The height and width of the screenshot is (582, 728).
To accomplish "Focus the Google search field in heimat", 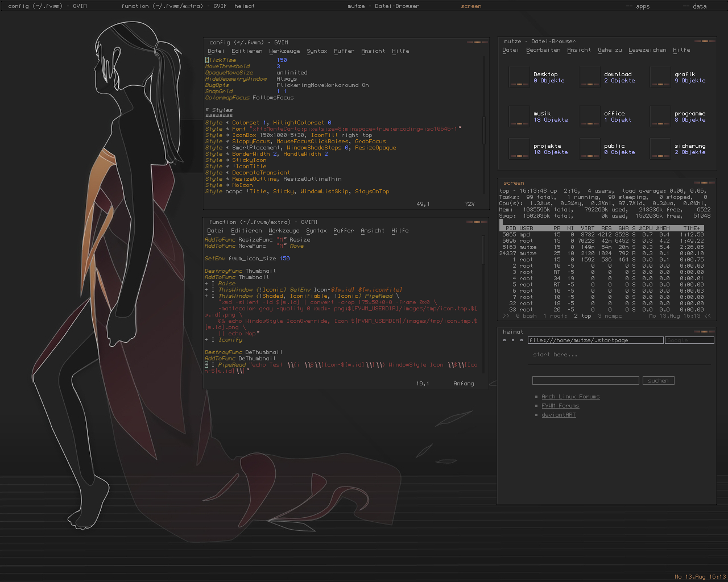I will [689, 340].
